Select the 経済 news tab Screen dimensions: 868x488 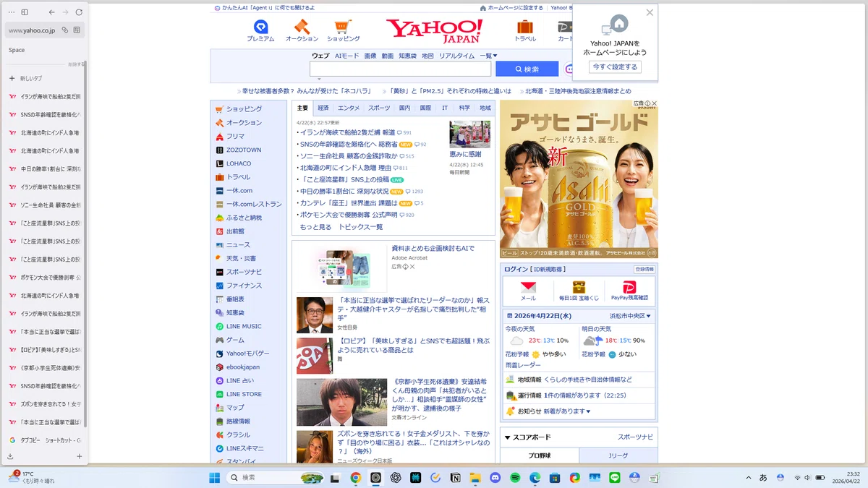(323, 108)
